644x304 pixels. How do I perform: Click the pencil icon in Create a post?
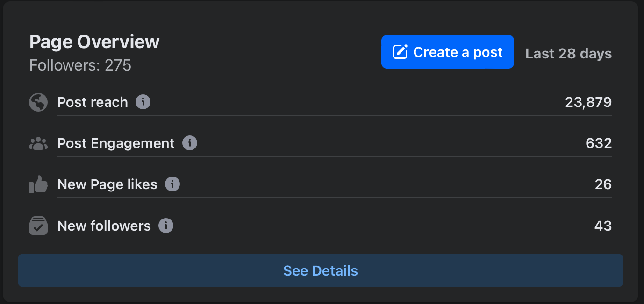[x=400, y=52]
